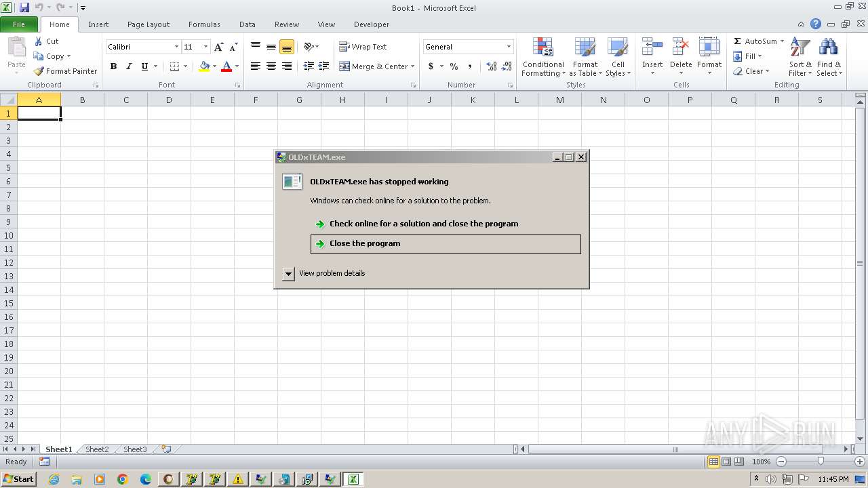This screenshot has height=488, width=868.
Task: Click Format cells icon in Cells group
Action: point(709,48)
